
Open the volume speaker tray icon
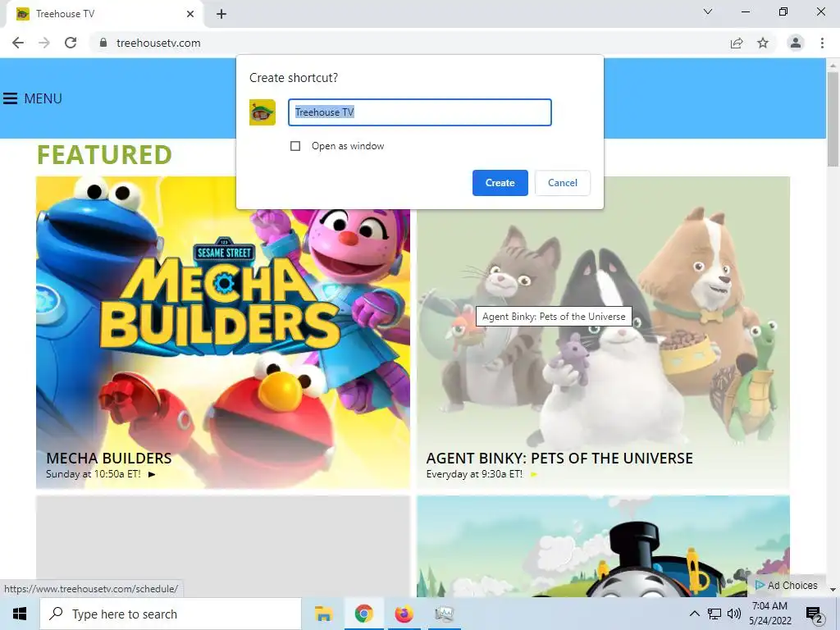click(734, 614)
